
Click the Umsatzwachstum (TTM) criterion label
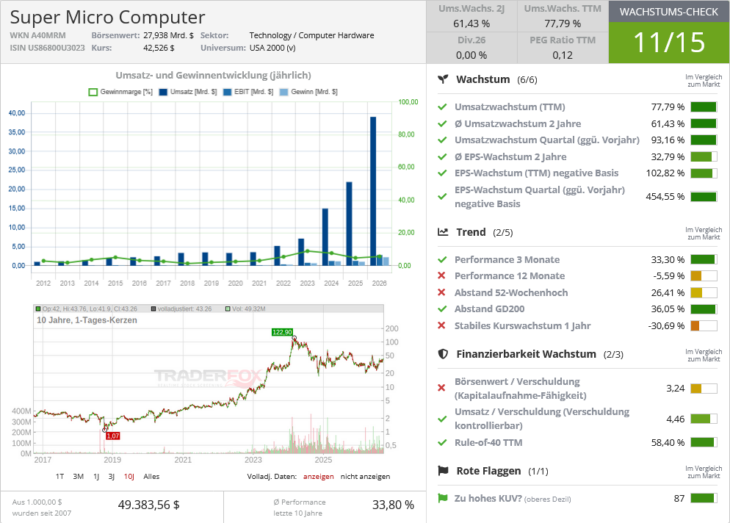tap(510, 107)
